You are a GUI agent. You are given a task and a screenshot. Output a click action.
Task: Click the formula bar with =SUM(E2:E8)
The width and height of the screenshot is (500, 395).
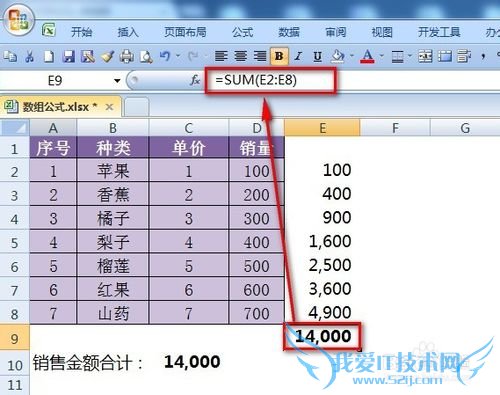point(353,80)
